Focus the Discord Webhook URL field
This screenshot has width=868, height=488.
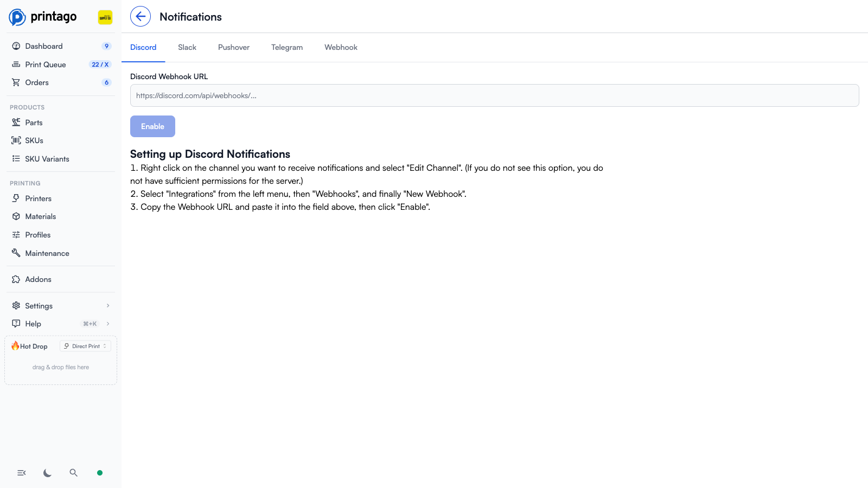coord(495,95)
